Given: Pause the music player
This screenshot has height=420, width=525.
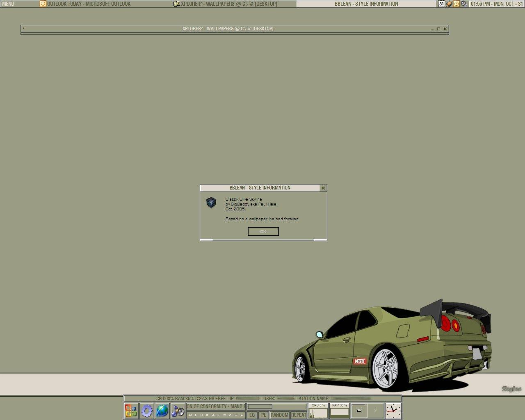Looking at the screenshot, I should pyautogui.click(x=201, y=415).
